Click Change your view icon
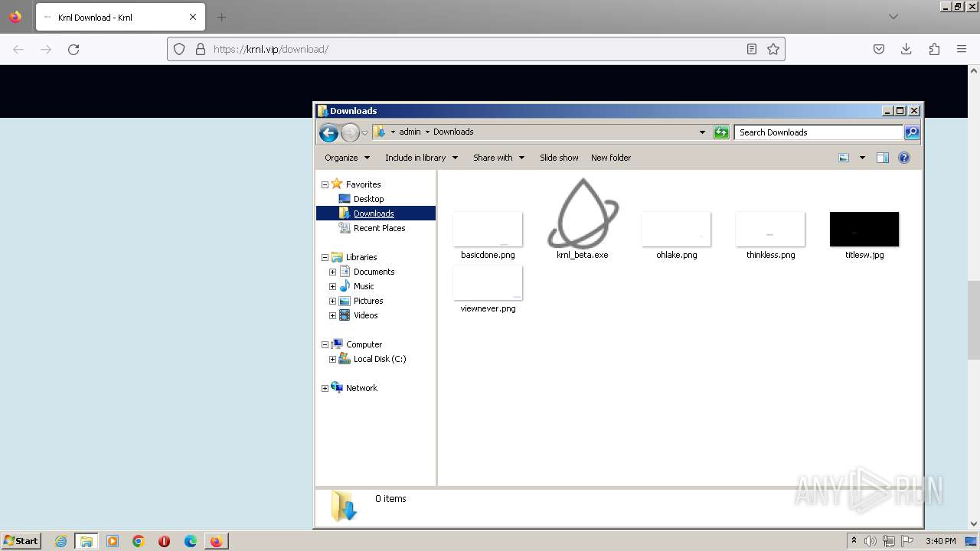The height and width of the screenshot is (551, 980). tap(844, 158)
